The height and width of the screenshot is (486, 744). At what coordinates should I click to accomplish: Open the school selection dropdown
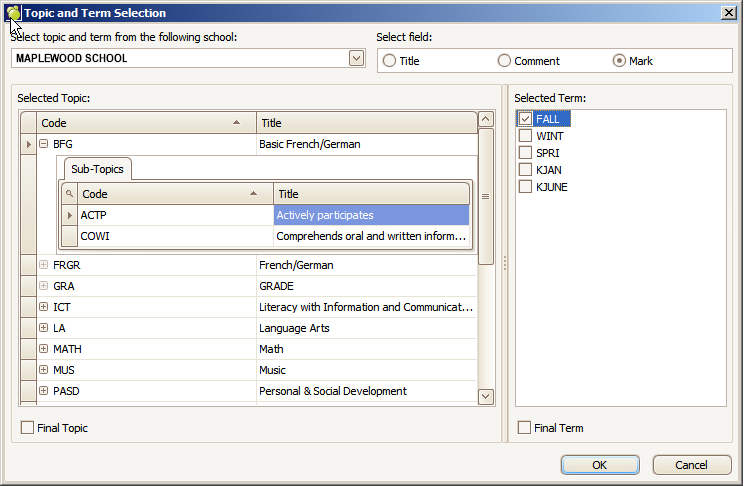coord(356,59)
